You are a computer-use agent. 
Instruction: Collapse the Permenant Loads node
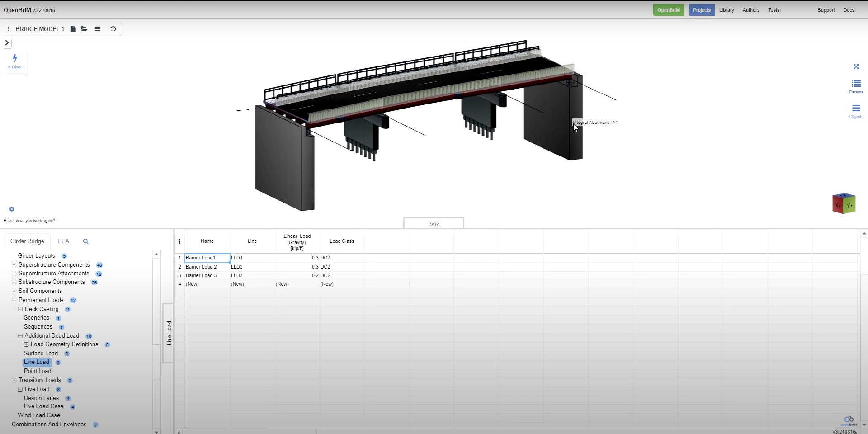point(14,300)
